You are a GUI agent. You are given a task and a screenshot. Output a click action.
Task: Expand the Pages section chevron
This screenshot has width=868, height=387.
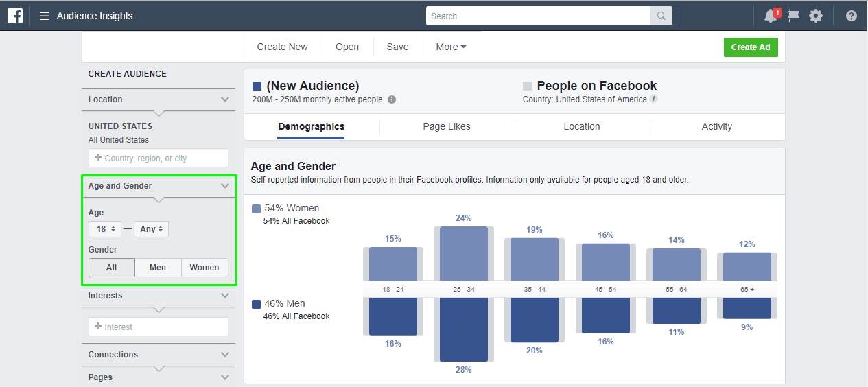pos(225,377)
